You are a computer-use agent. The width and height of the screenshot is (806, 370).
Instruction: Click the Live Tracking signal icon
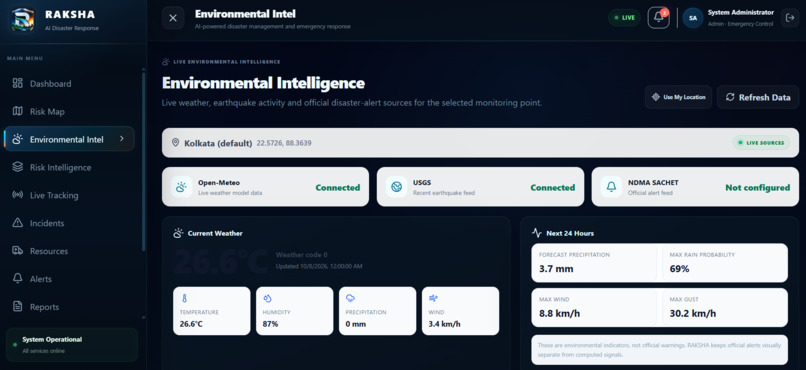pos(17,195)
